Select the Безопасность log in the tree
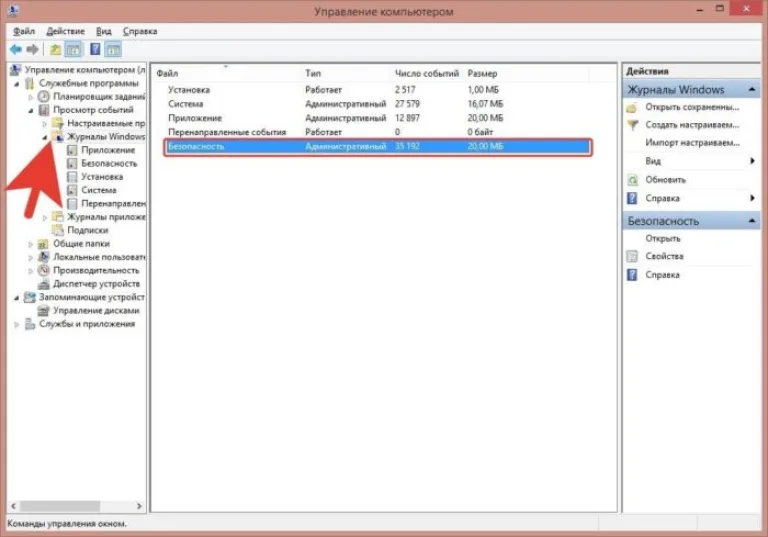 [x=109, y=163]
